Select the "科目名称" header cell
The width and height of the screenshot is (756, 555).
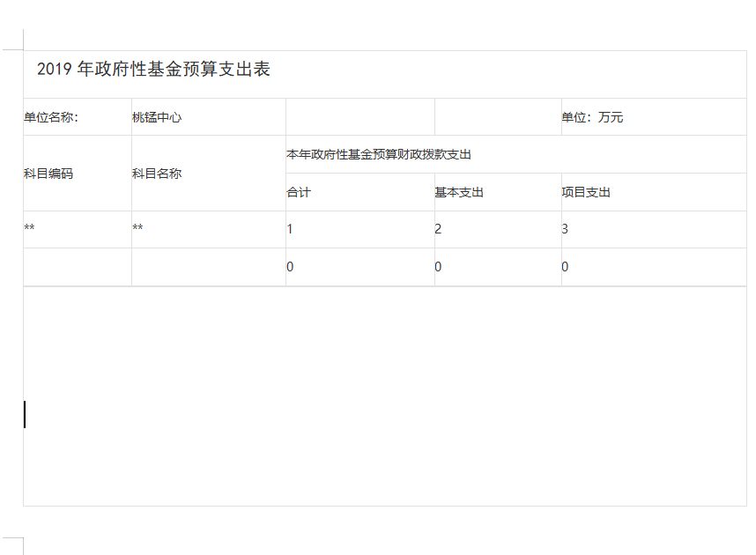tap(157, 174)
